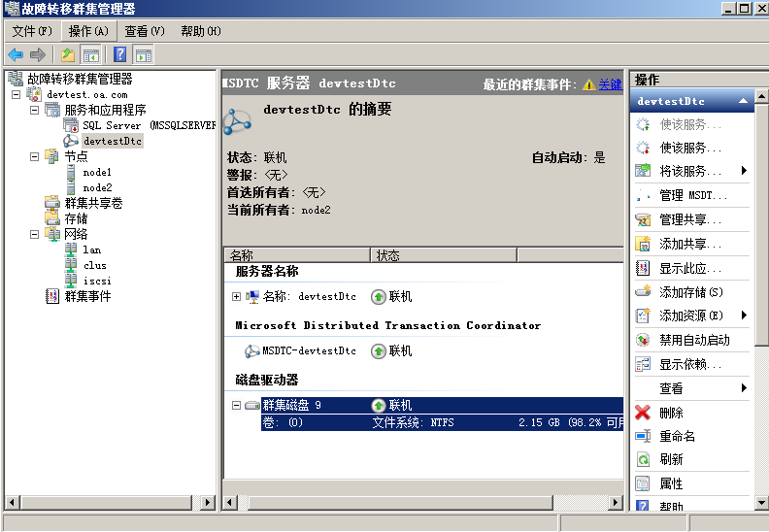This screenshot has width=769, height=532.
Task: Click the MSDTC-devtestDtc resource icon
Action: 252,350
